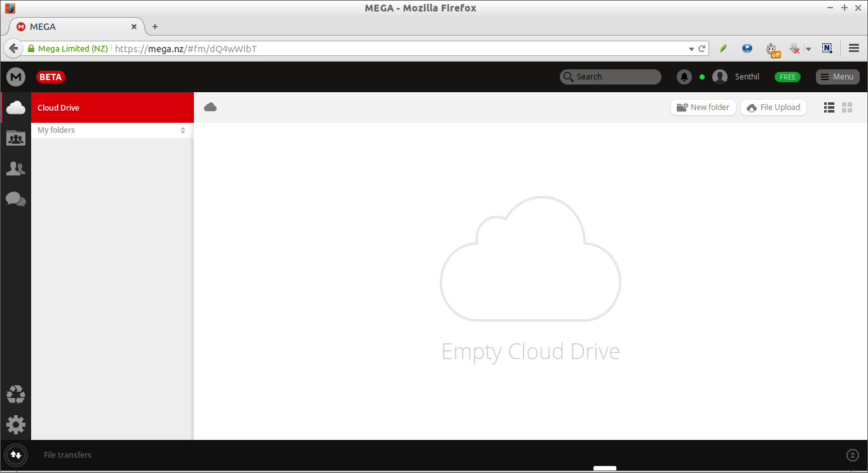Click the red BETA badge
Image resolution: width=868 pixels, height=473 pixels.
click(51, 77)
